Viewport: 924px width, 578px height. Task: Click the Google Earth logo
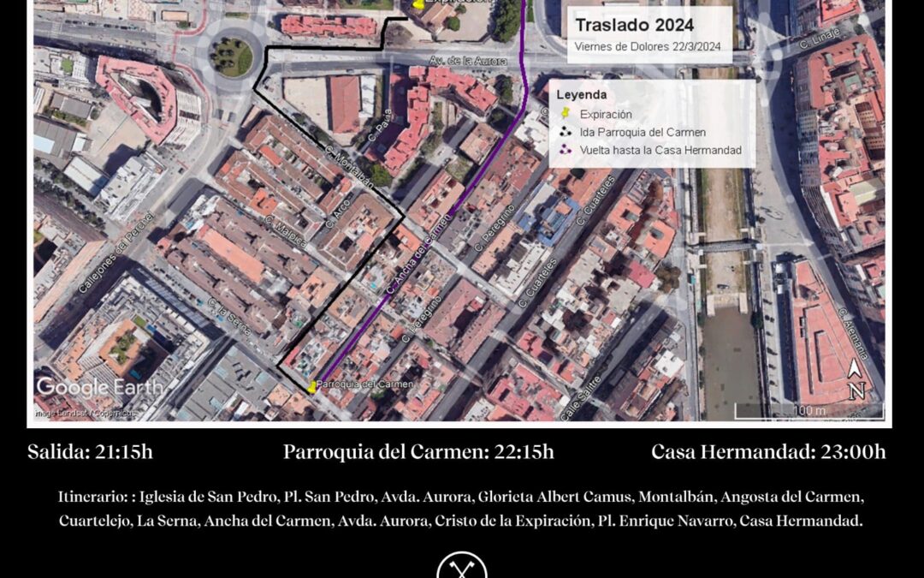click(x=98, y=386)
